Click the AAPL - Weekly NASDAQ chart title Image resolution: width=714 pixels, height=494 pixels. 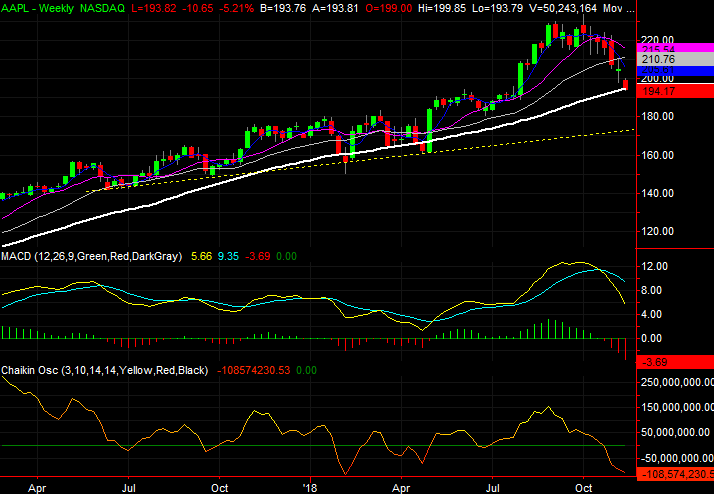pyautogui.click(x=62, y=8)
